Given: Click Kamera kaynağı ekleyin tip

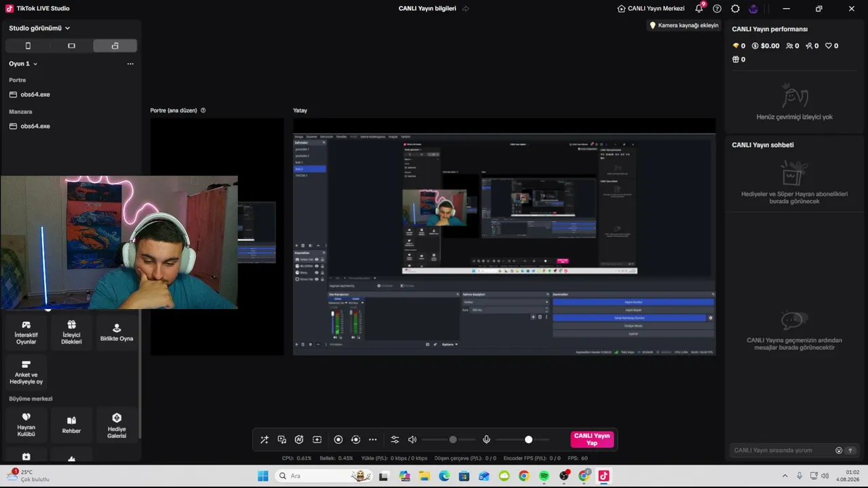Looking at the screenshot, I should [684, 25].
